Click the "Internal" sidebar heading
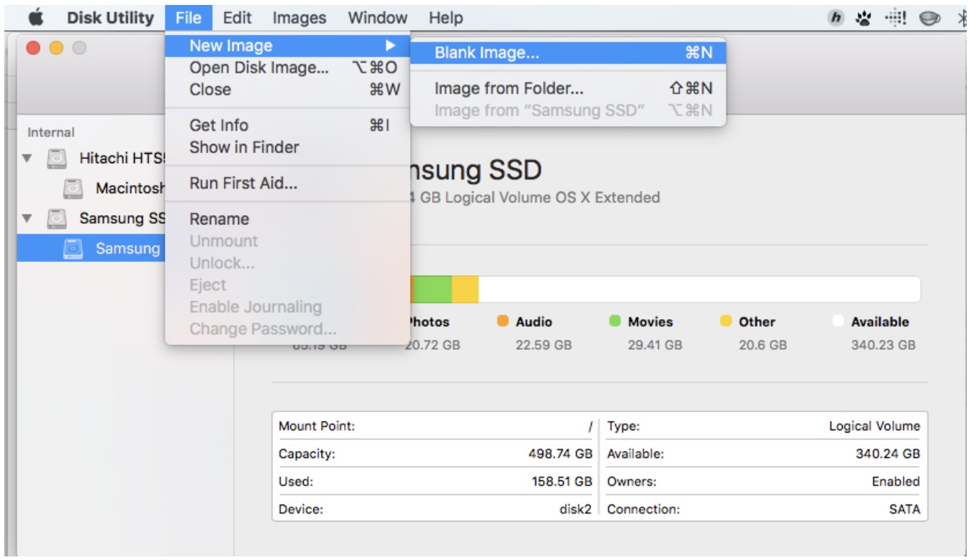Image resolution: width=971 pixels, height=560 pixels. (51, 132)
